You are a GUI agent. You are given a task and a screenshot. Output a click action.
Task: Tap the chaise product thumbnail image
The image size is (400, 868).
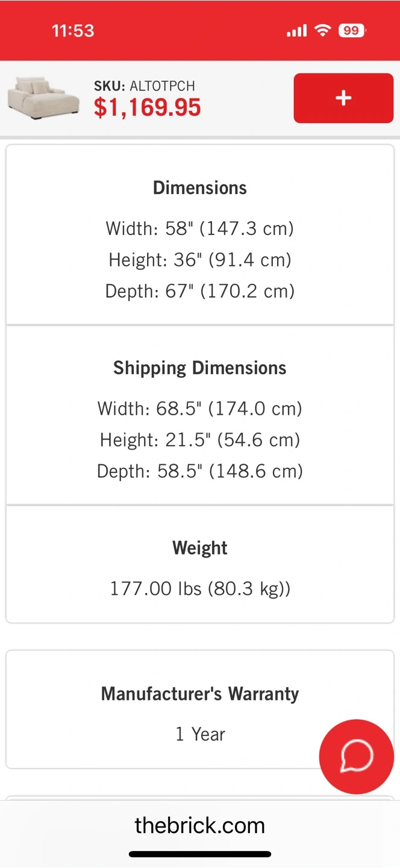(x=43, y=98)
